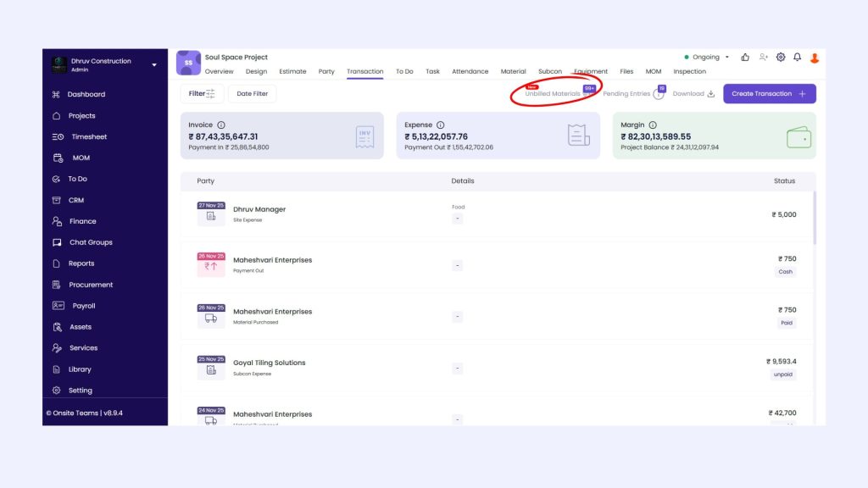Click the Invoice info icon
868x488 pixels.
(x=221, y=125)
